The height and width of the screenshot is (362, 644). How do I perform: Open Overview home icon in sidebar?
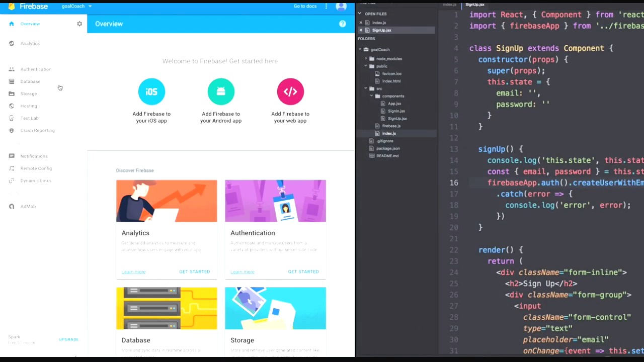click(x=12, y=24)
